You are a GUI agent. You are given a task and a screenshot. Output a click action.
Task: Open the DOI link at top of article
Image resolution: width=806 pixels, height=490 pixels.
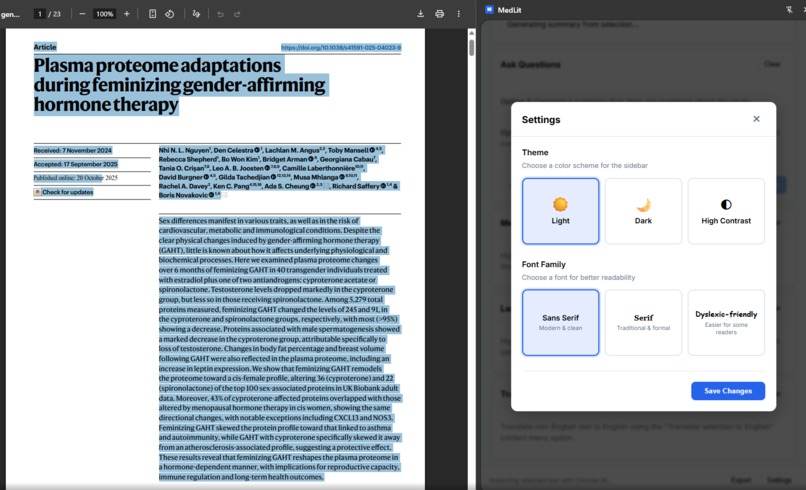pyautogui.click(x=341, y=47)
